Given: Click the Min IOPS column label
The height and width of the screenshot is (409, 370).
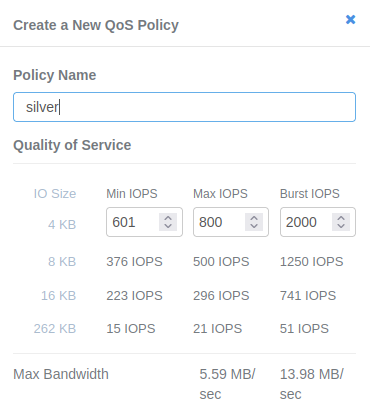Looking at the screenshot, I should [132, 194].
